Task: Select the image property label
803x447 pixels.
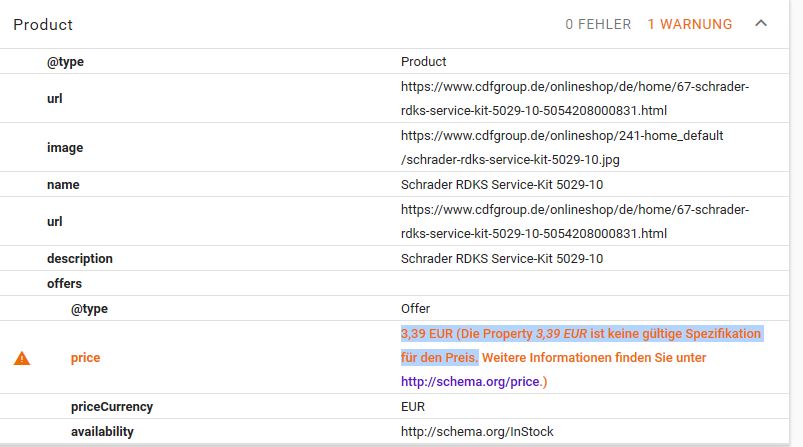Action: 65,148
